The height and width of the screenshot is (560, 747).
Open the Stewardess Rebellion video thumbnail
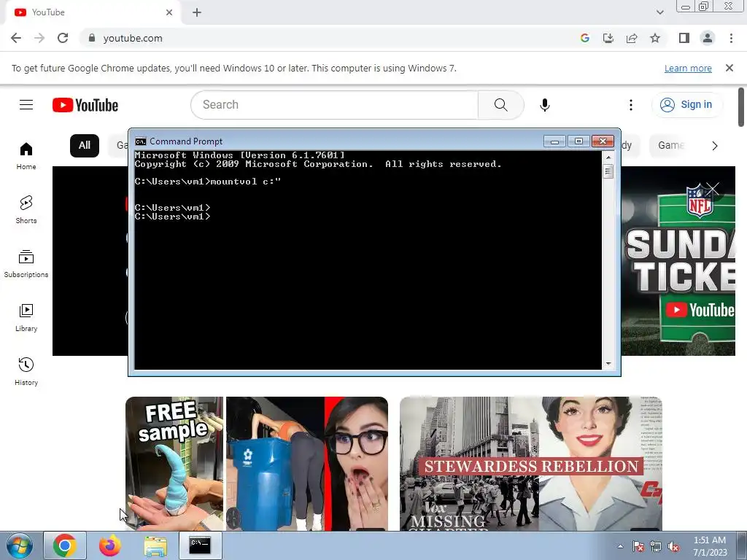click(x=531, y=463)
